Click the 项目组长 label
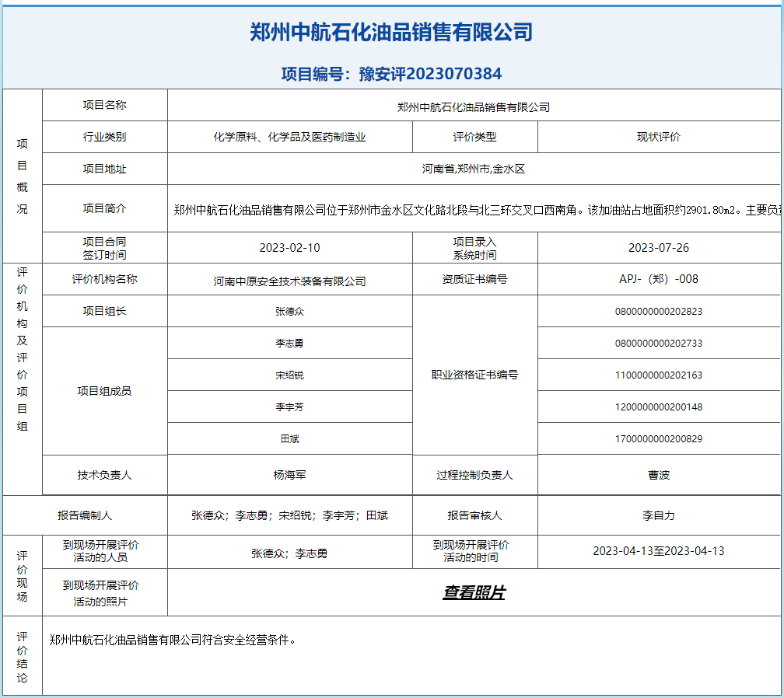The image size is (784, 698). coord(104,311)
